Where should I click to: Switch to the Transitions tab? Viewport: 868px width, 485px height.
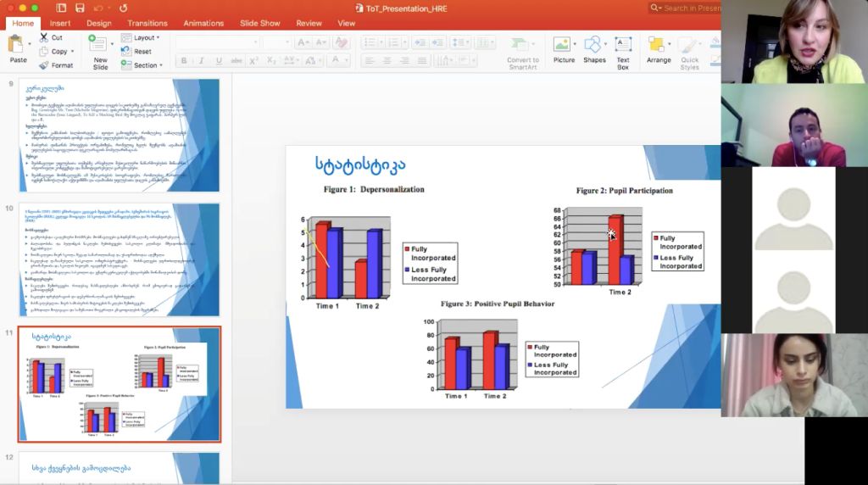[x=147, y=23]
